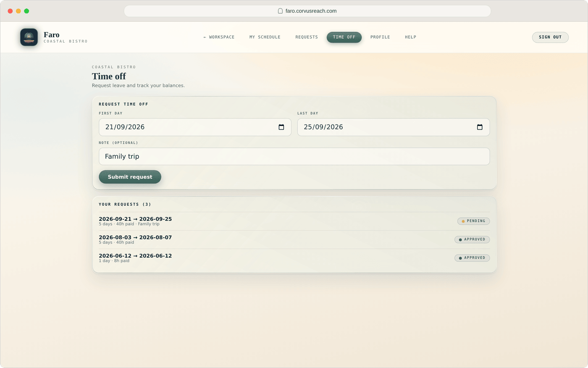Click the Approved badge for August request
588x368 pixels.
[472, 239]
